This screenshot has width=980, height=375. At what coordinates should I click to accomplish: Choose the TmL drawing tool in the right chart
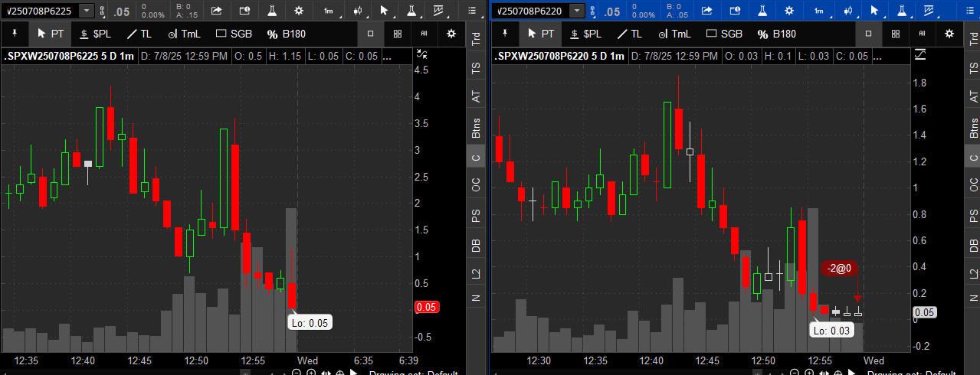click(x=674, y=34)
